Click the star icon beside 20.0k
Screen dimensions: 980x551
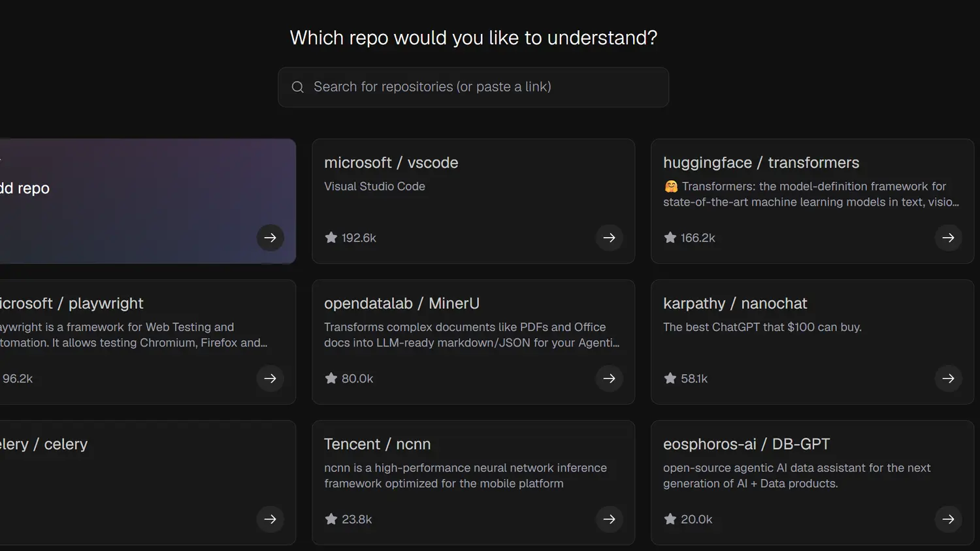pyautogui.click(x=670, y=519)
